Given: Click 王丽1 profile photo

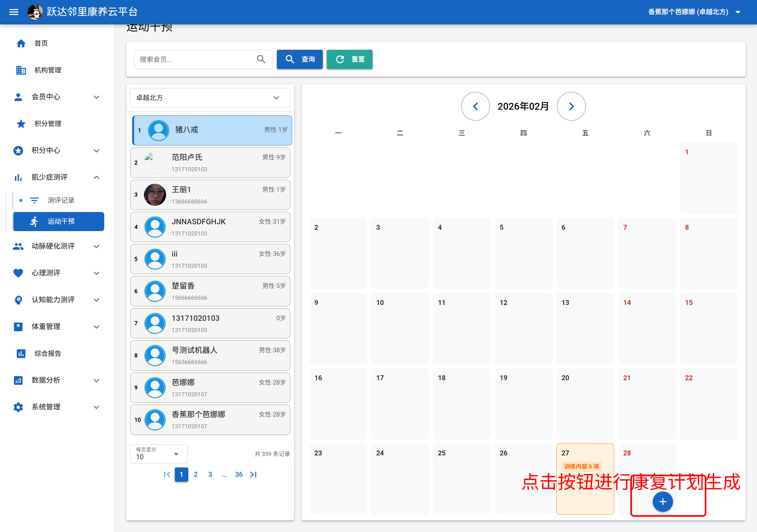Looking at the screenshot, I should 155,195.
